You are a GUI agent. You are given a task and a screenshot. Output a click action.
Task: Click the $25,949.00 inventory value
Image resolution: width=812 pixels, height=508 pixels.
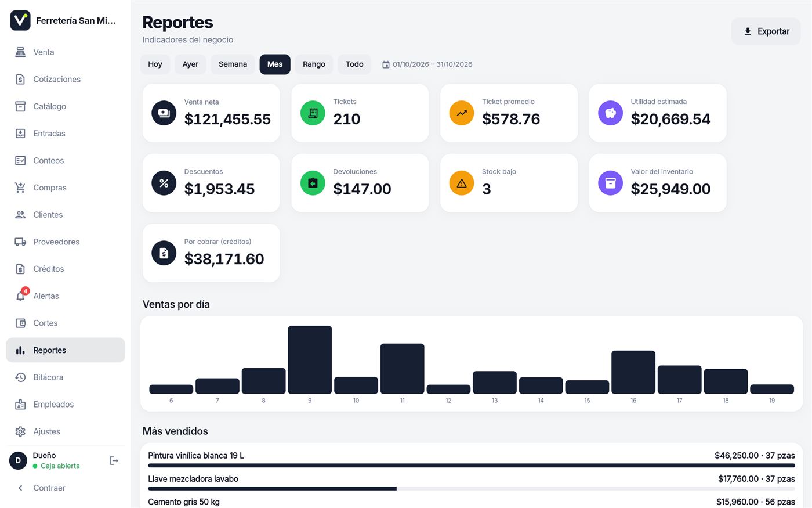(x=670, y=189)
